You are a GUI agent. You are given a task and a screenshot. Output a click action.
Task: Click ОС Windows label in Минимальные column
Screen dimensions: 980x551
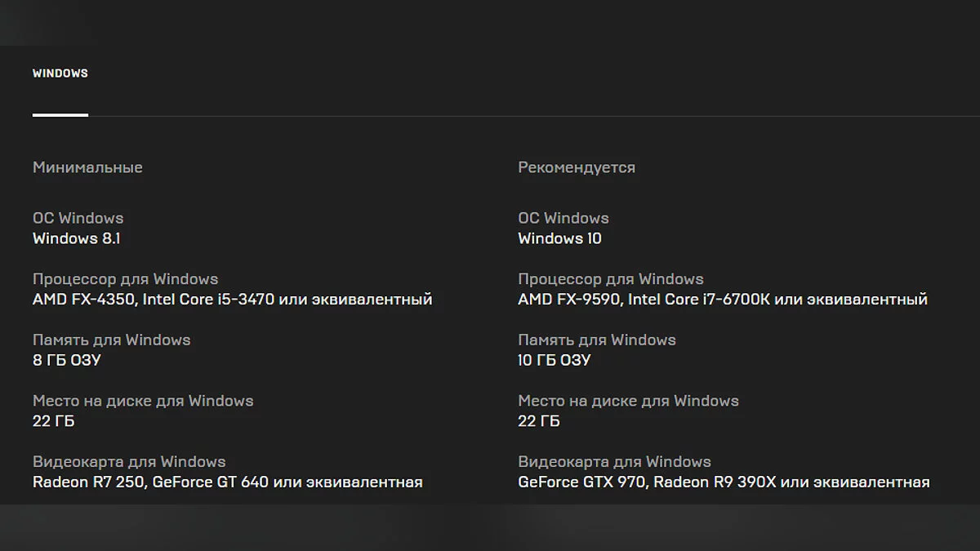[x=78, y=218]
